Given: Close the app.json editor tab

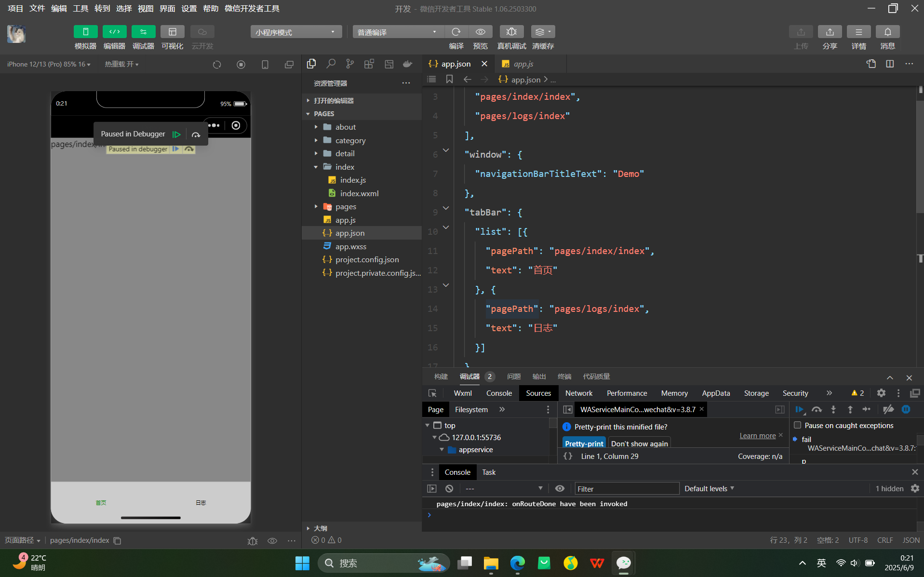Looking at the screenshot, I should tap(484, 64).
